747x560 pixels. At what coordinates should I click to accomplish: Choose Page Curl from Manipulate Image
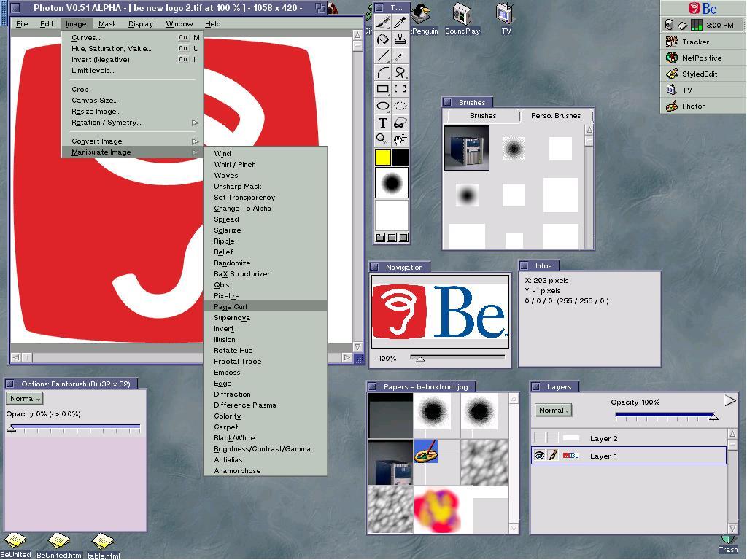266,307
